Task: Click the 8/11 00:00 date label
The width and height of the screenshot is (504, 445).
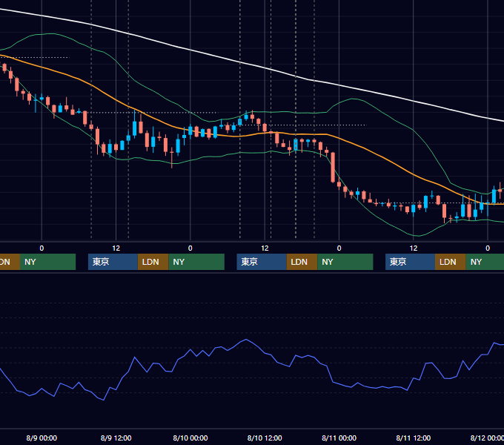Action: pos(339,438)
